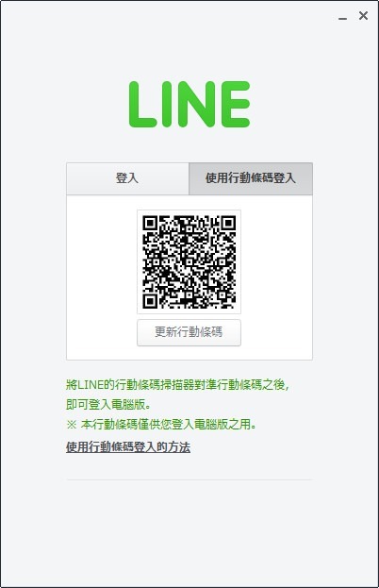Click the blank area beneath the separator line

coord(189,532)
